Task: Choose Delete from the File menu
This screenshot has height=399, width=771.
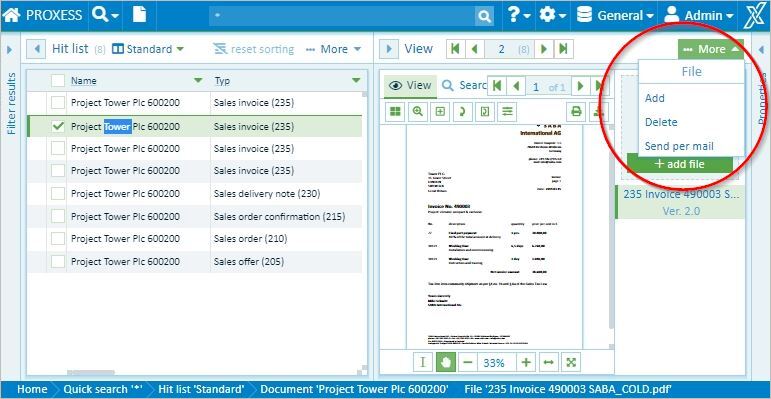Action: (661, 122)
